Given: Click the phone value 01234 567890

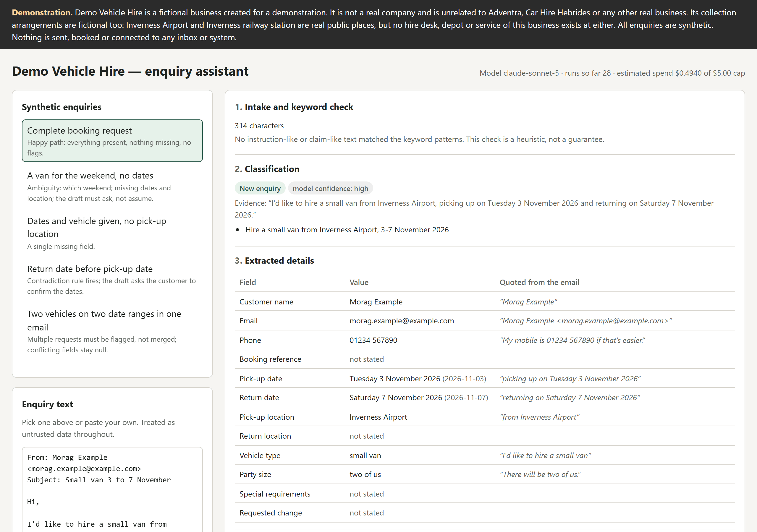Looking at the screenshot, I should 373,340.
